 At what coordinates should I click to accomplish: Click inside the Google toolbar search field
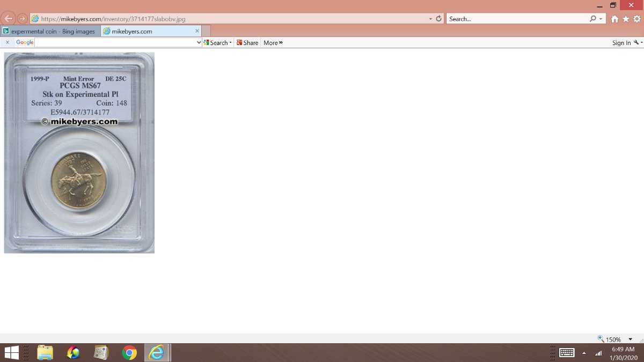[115, 42]
